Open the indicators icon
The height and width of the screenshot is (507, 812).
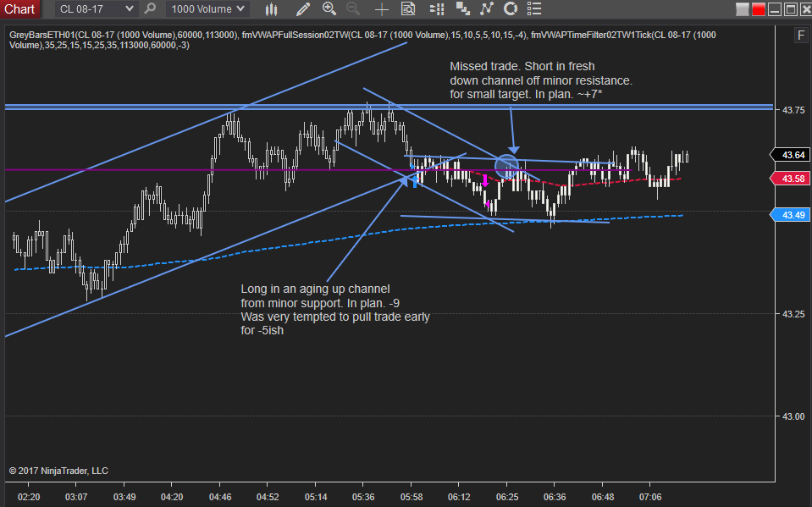click(487, 8)
